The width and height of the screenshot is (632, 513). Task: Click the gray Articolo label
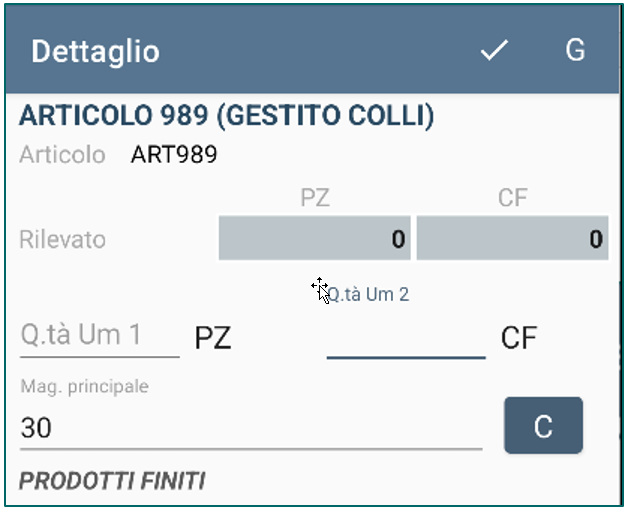62,155
